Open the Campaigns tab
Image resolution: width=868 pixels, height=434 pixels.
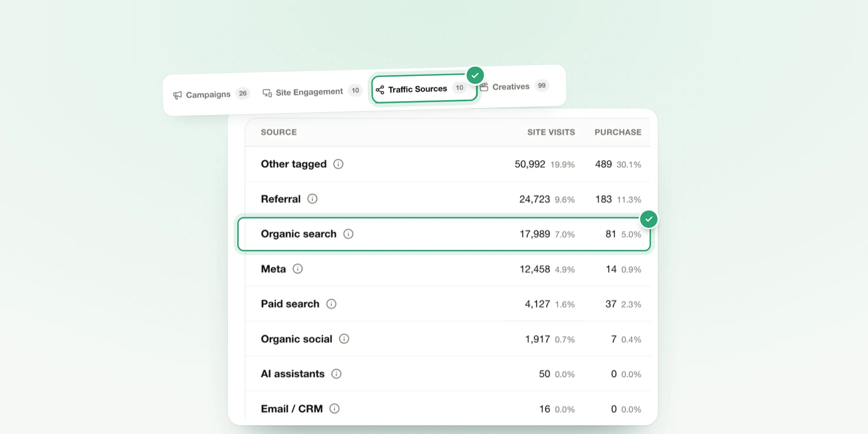pos(211,94)
